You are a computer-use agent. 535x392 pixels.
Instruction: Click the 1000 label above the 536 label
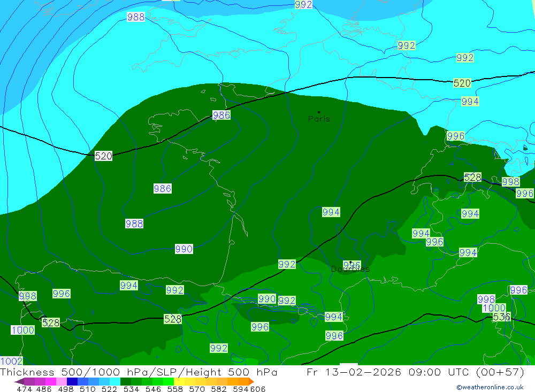[x=494, y=308]
